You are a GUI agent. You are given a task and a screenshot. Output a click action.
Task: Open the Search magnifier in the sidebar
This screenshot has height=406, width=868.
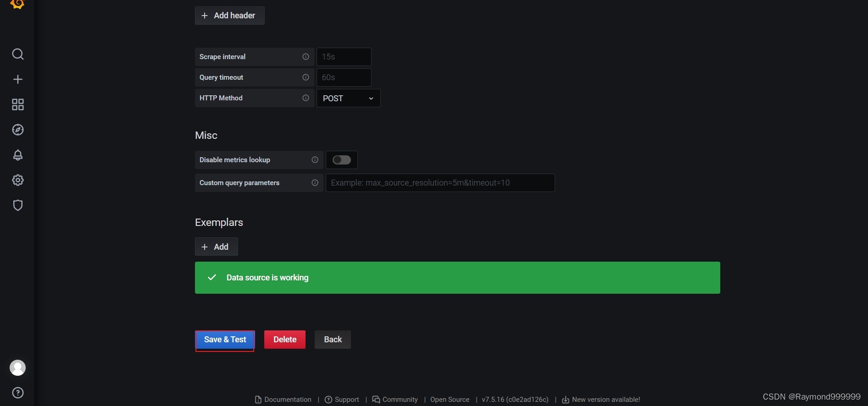[x=18, y=54]
